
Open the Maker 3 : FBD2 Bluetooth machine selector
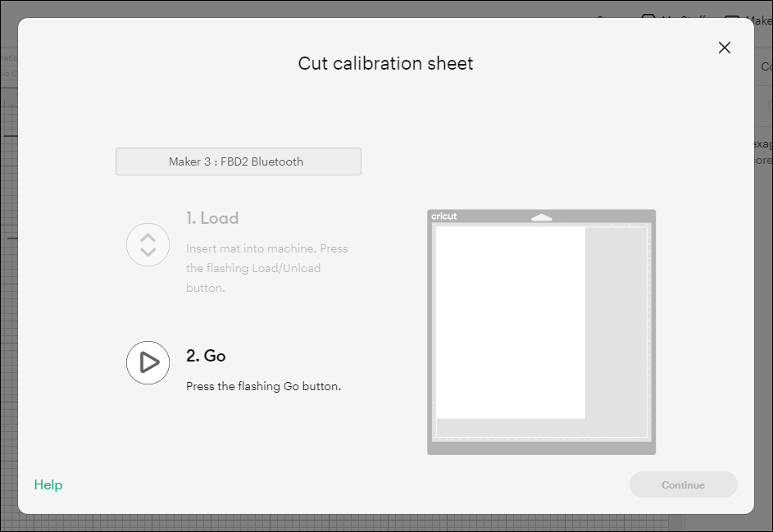[x=238, y=161]
